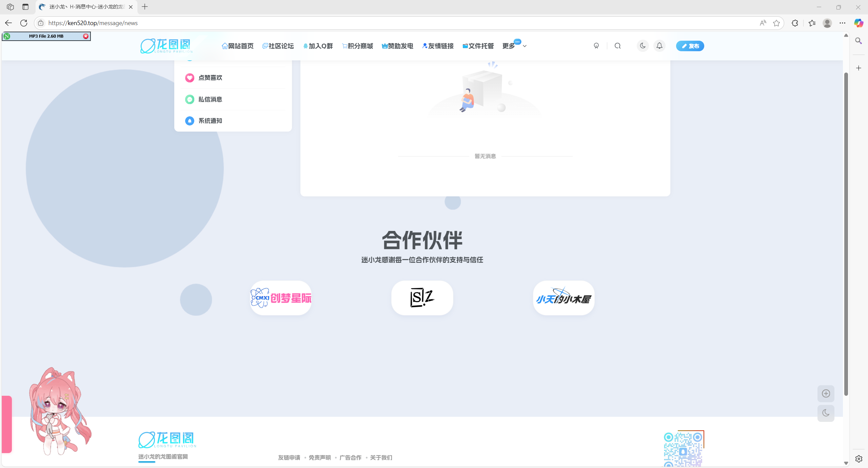Open 网站首页 in the navigation bar
Image resolution: width=868 pixels, height=468 pixels.
point(238,46)
